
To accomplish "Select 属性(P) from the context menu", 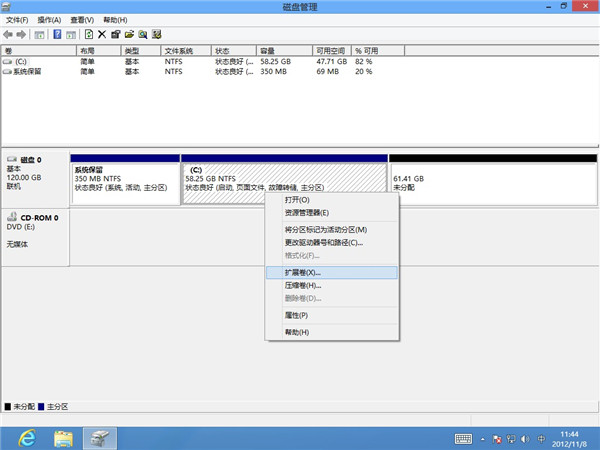I will (x=296, y=315).
